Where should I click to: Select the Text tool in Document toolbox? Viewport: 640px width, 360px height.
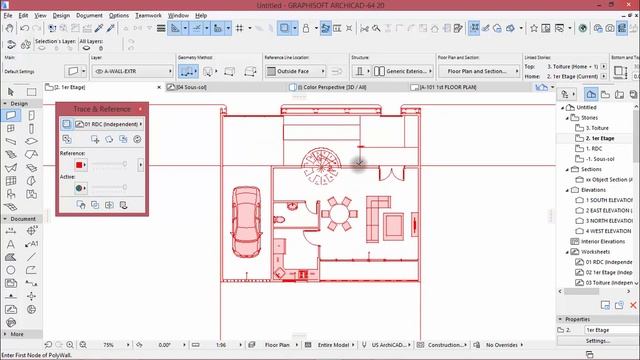(11, 244)
